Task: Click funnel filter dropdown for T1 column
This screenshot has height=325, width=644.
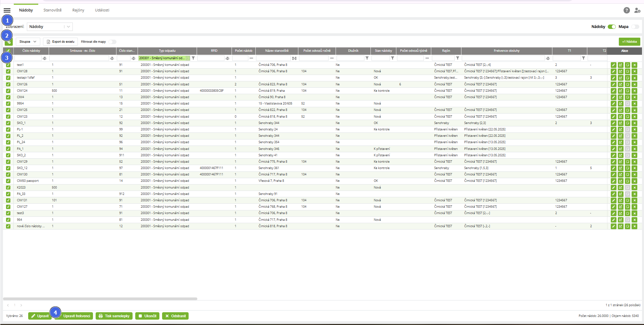Action: pos(583,58)
